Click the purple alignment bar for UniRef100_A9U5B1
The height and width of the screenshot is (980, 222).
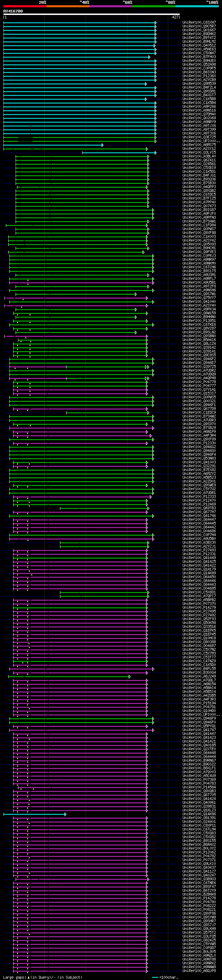pyautogui.click(x=82, y=283)
